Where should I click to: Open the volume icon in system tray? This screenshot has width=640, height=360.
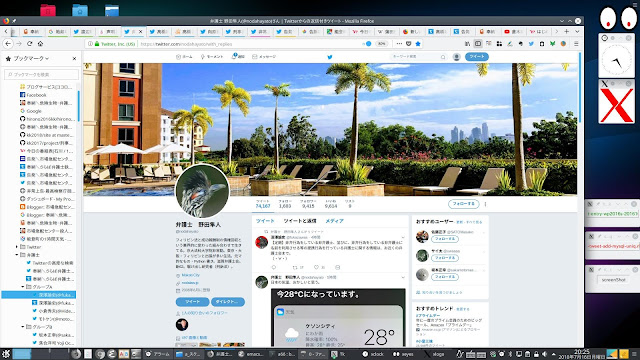544,354
